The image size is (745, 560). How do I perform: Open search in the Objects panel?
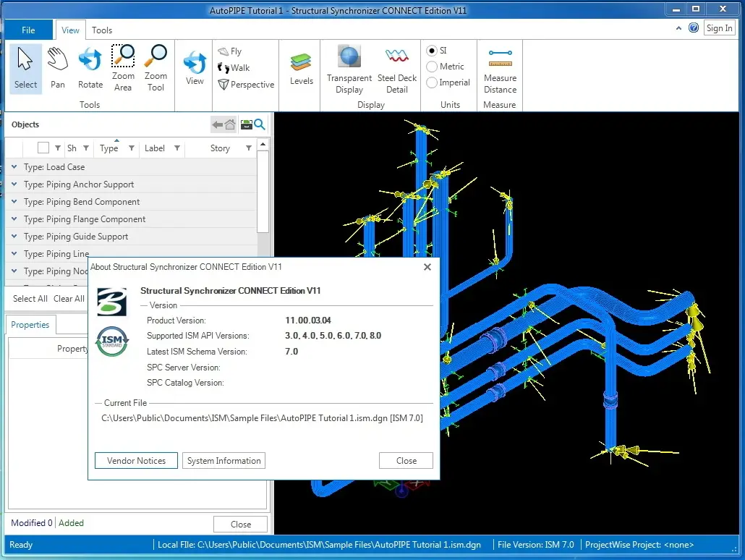point(260,124)
